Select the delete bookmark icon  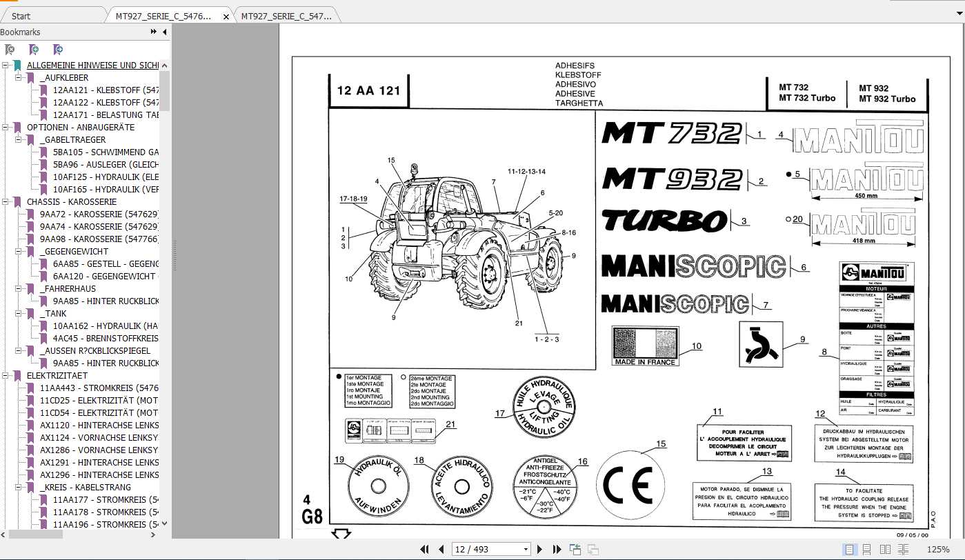[10, 49]
